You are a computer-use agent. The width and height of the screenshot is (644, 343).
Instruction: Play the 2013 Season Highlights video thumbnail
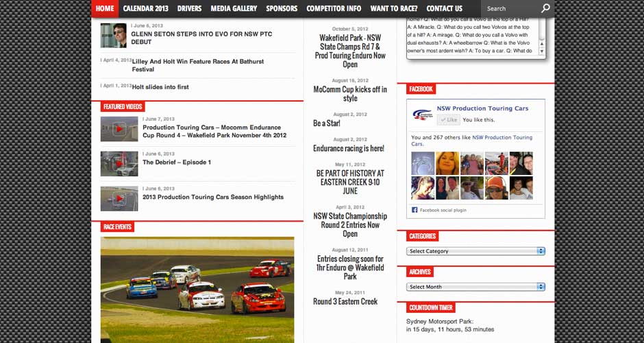[x=119, y=198]
